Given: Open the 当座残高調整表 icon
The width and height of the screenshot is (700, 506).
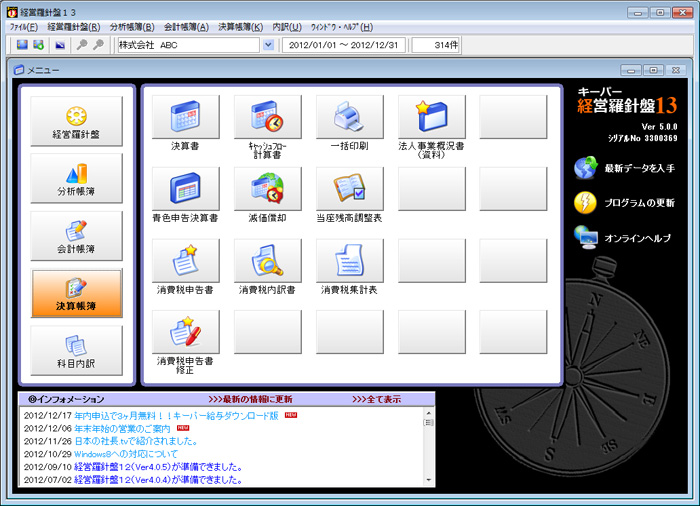Looking at the screenshot, I should 350,188.
